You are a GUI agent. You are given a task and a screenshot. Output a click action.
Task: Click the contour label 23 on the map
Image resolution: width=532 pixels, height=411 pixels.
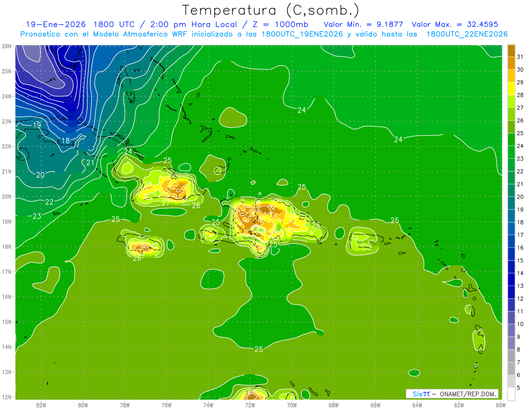point(37,216)
